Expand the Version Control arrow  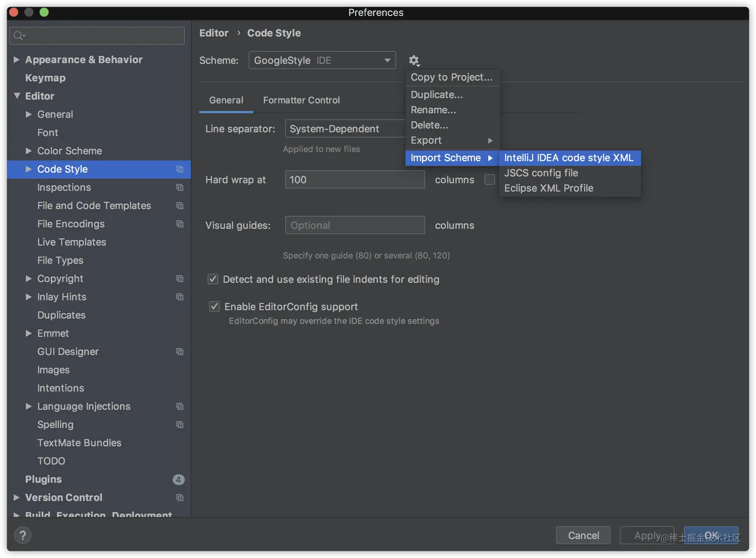click(16, 498)
